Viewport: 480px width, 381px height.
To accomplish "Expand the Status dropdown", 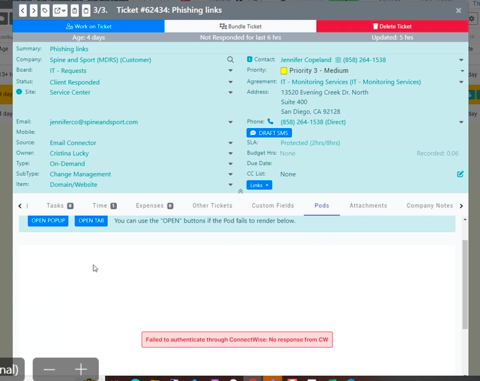I will pyautogui.click(x=230, y=82).
